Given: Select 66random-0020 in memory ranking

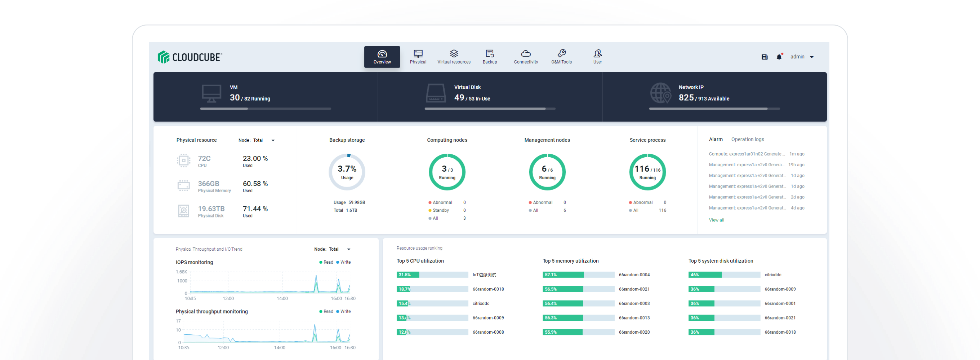Looking at the screenshot, I should coord(634,332).
